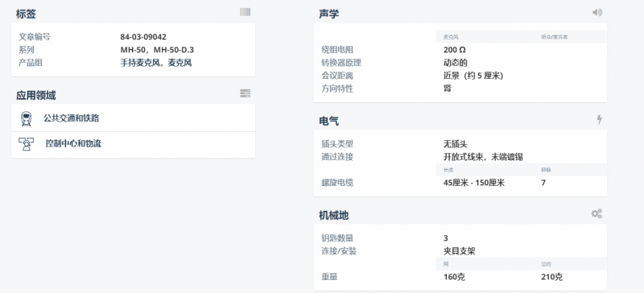644x293 pixels.
Task: Click the 螺旋电缆 label
Action: 337,183
